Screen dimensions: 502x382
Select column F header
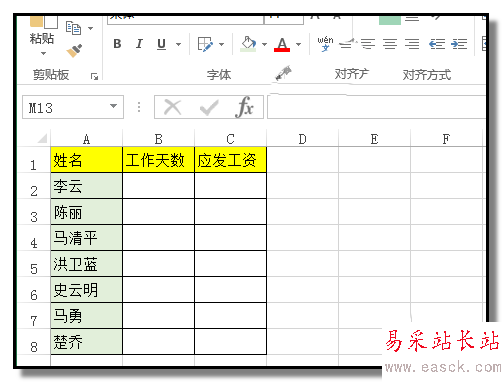point(446,139)
